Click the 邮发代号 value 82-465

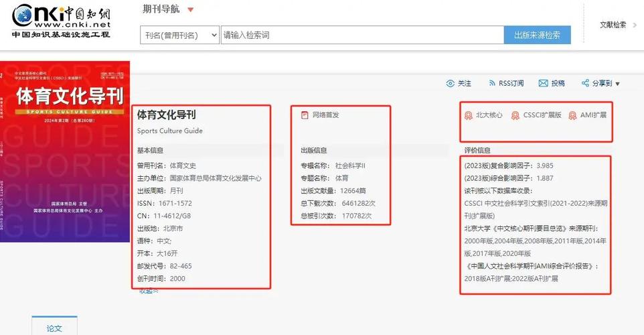point(181,266)
